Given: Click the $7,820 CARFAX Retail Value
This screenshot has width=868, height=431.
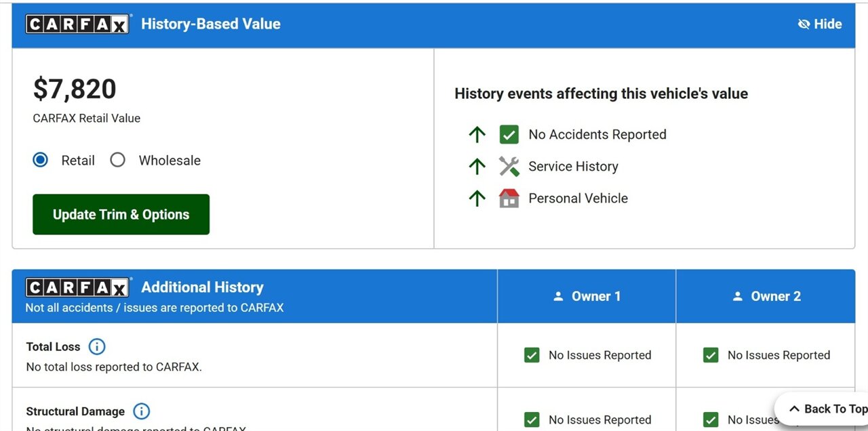Looking at the screenshot, I should (x=75, y=89).
